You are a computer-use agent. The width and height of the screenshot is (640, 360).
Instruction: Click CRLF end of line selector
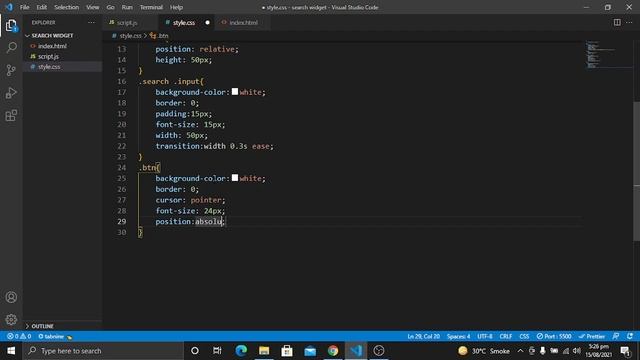[506, 336]
